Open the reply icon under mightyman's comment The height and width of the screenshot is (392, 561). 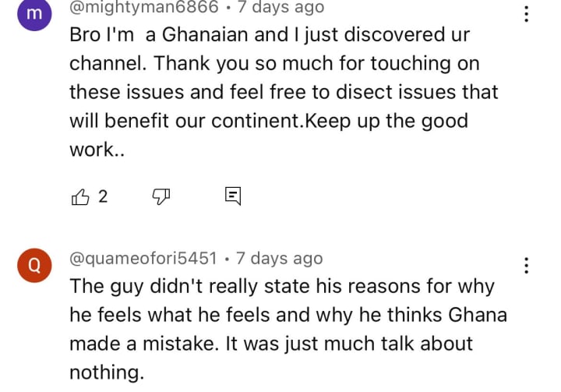point(233,196)
